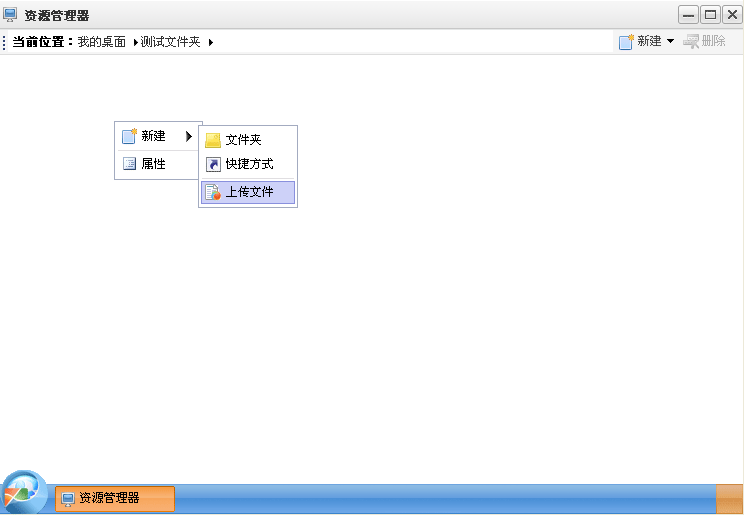This screenshot has height=515, width=744.
Task: Choose 快捷方式 from the submenu
Action: pos(248,164)
